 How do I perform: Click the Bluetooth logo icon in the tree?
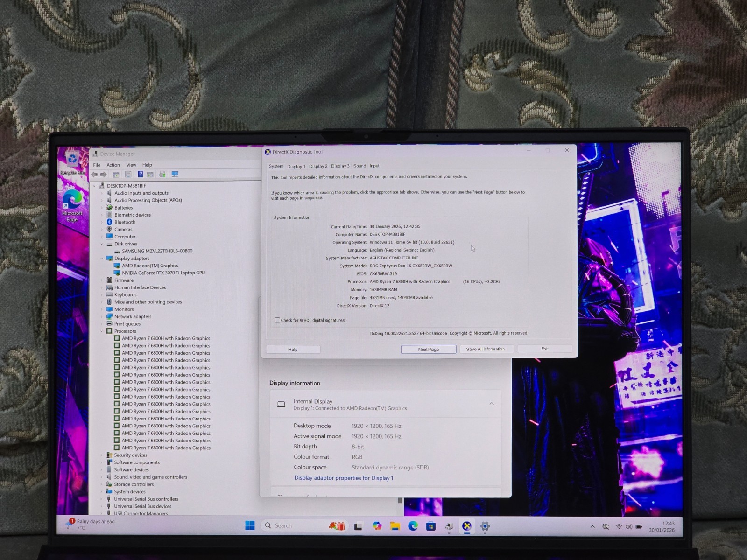pyautogui.click(x=109, y=222)
